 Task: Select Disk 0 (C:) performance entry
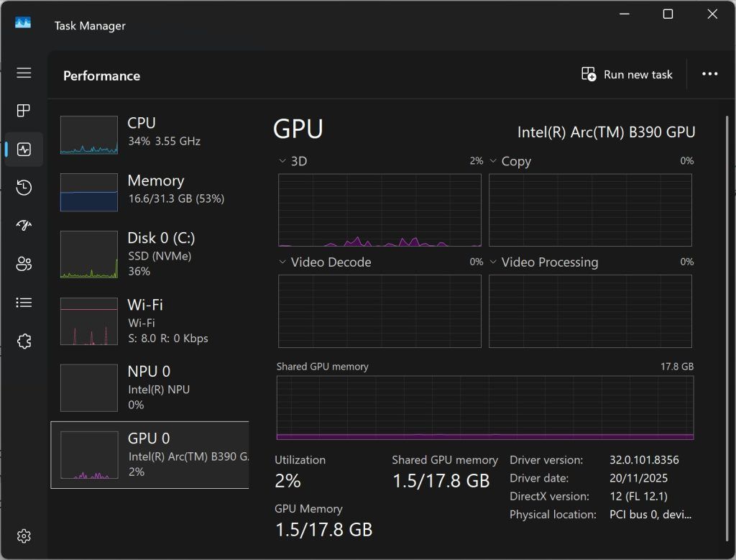[x=149, y=254]
